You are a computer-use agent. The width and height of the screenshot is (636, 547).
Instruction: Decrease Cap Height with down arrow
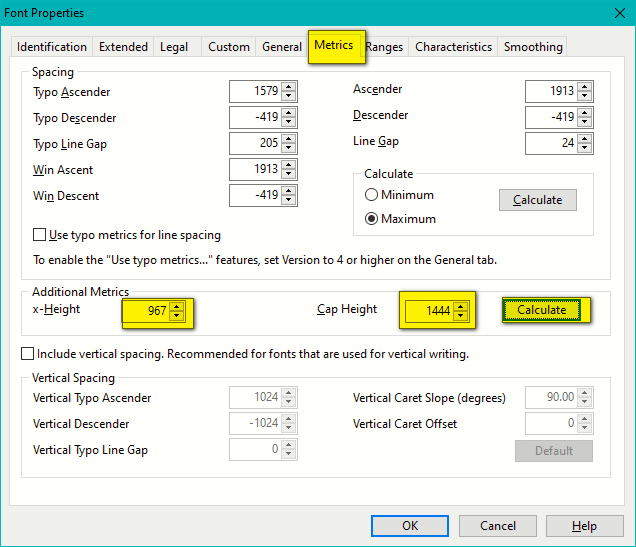point(460,316)
